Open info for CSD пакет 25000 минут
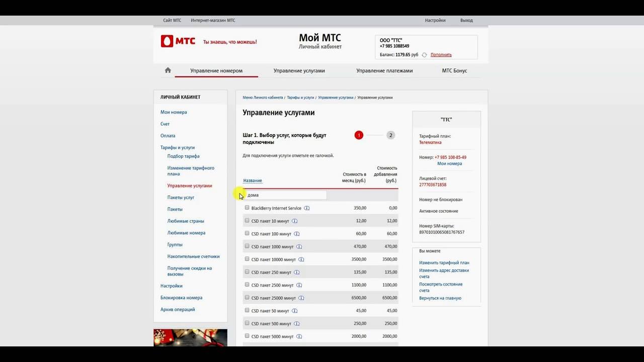 point(301,298)
